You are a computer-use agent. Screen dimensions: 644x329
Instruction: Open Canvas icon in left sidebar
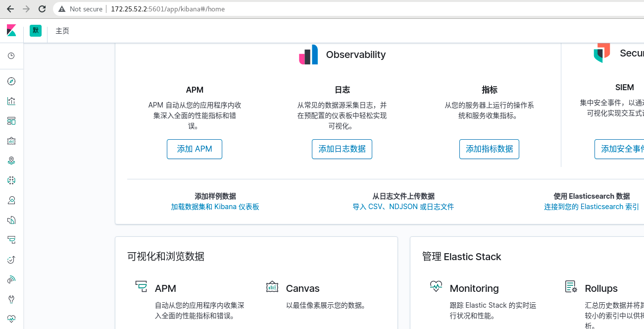[11, 141]
